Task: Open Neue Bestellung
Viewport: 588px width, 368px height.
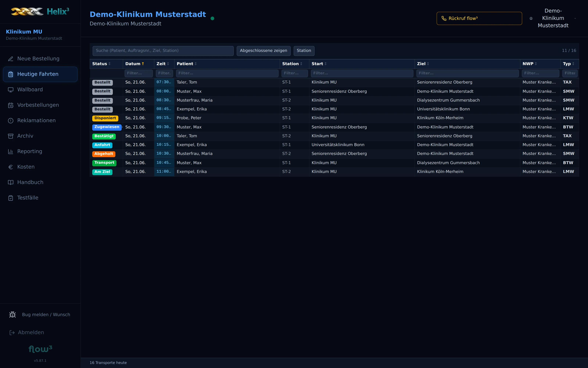Action: coord(40,59)
